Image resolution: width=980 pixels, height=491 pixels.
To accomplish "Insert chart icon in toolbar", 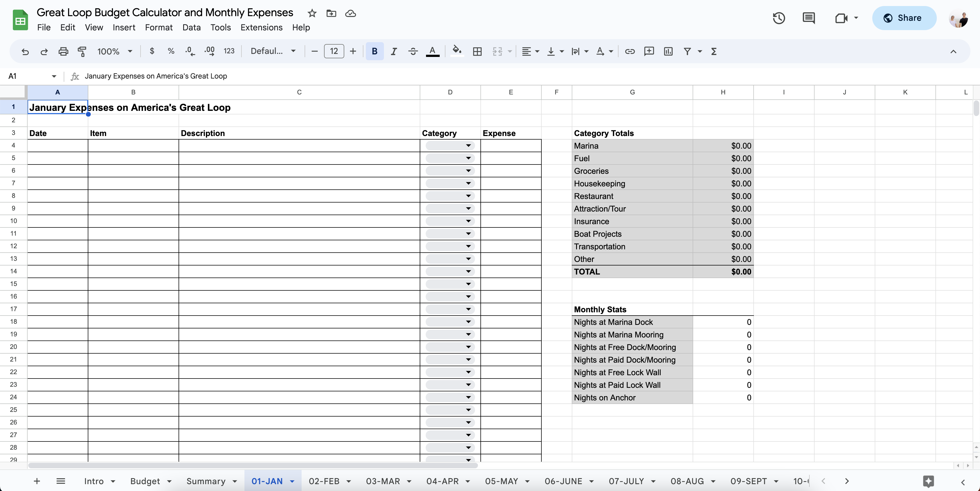I will click(668, 51).
